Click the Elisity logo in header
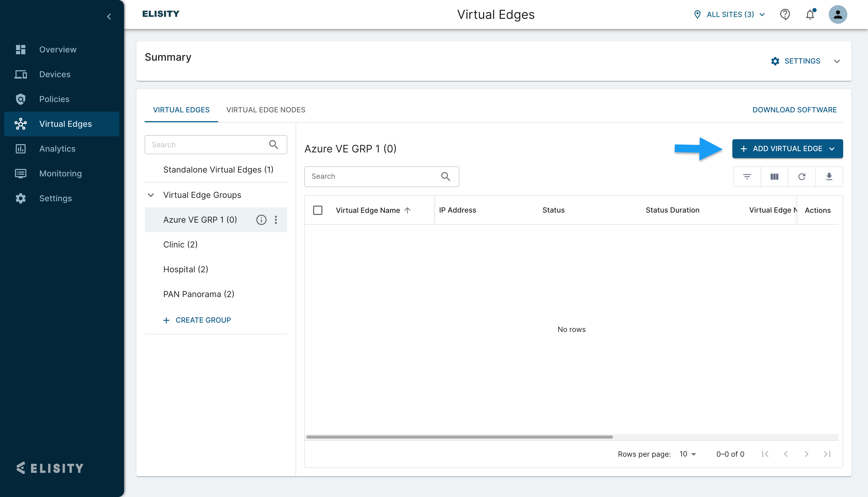Image resolution: width=868 pixels, height=497 pixels. click(x=160, y=14)
